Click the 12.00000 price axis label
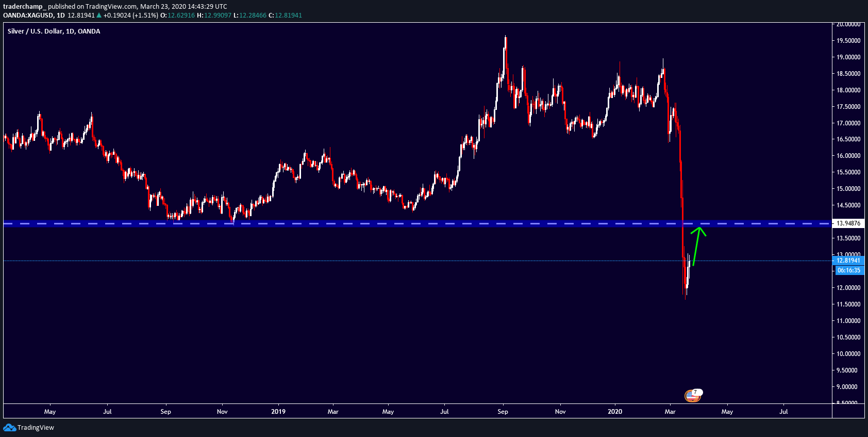 click(848, 288)
